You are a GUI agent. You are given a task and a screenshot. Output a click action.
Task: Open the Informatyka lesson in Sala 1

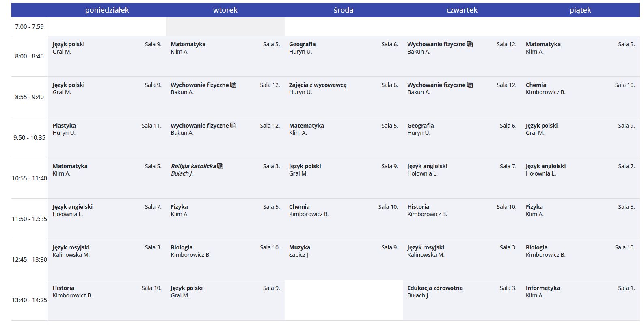click(542, 288)
